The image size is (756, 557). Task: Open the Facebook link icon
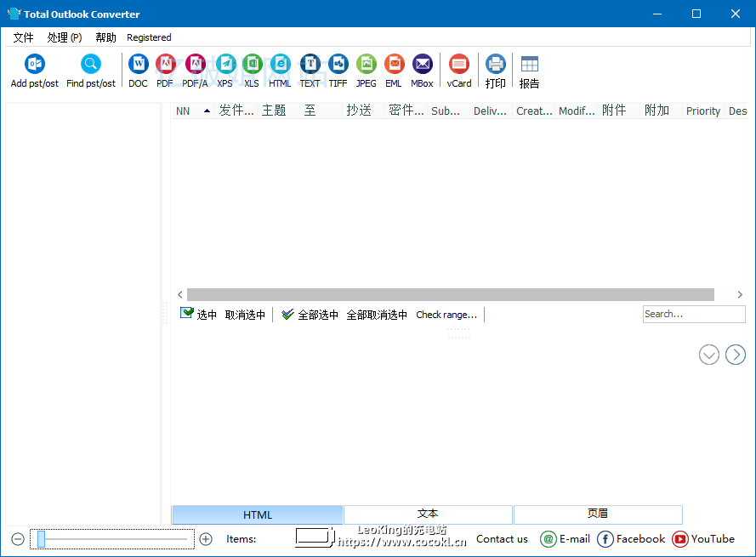tap(605, 539)
